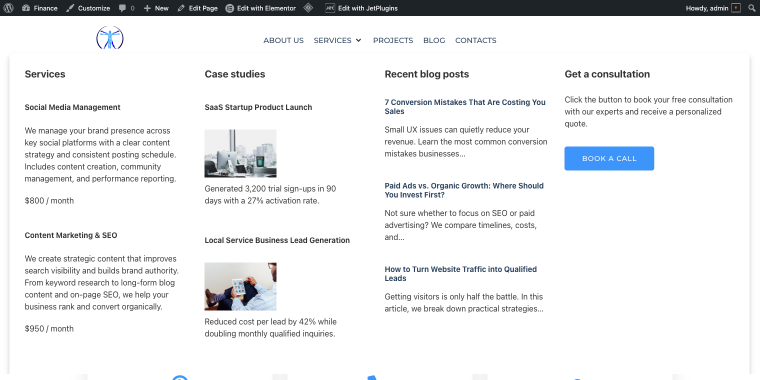
Task: Click the Services column heading
Action: click(45, 74)
